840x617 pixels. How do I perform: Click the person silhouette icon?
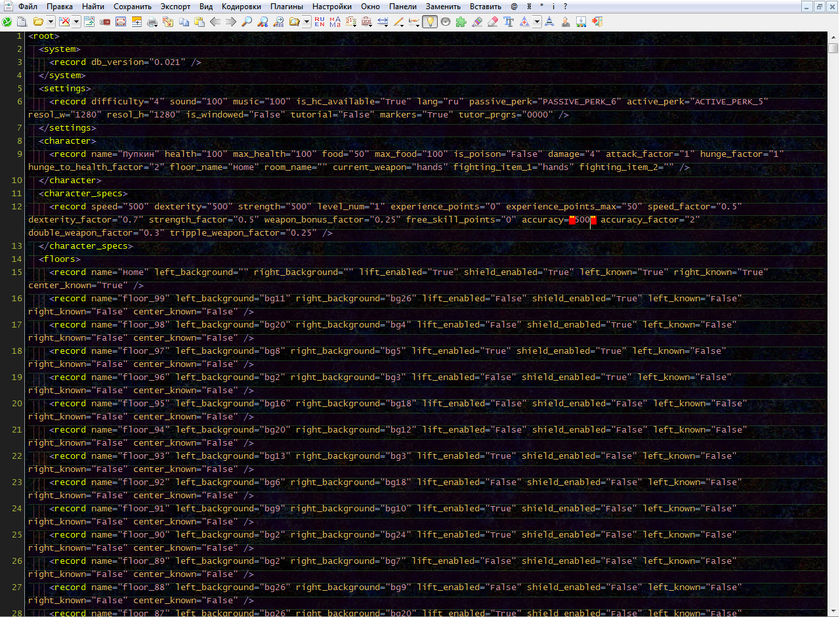coord(565,22)
